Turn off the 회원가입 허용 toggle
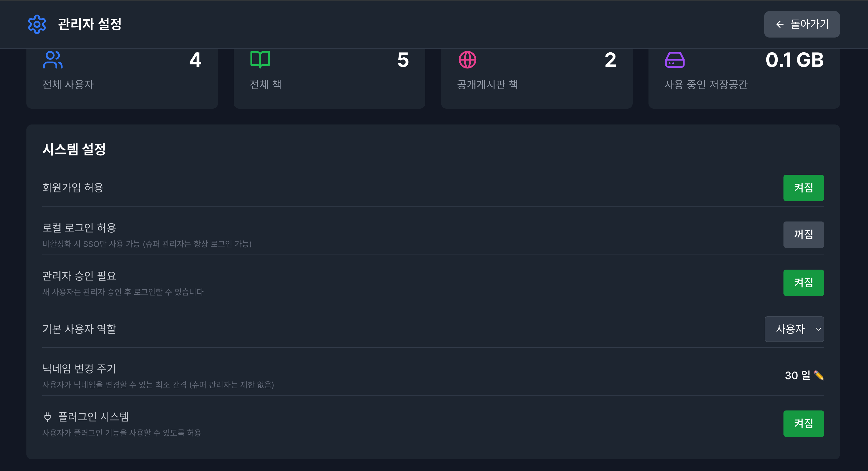868x471 pixels. (x=804, y=188)
